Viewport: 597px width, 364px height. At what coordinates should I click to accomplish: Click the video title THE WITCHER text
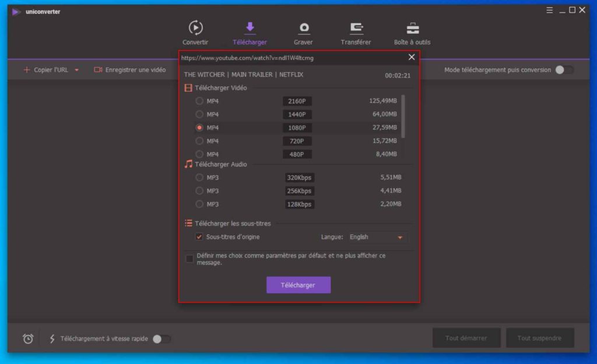244,75
